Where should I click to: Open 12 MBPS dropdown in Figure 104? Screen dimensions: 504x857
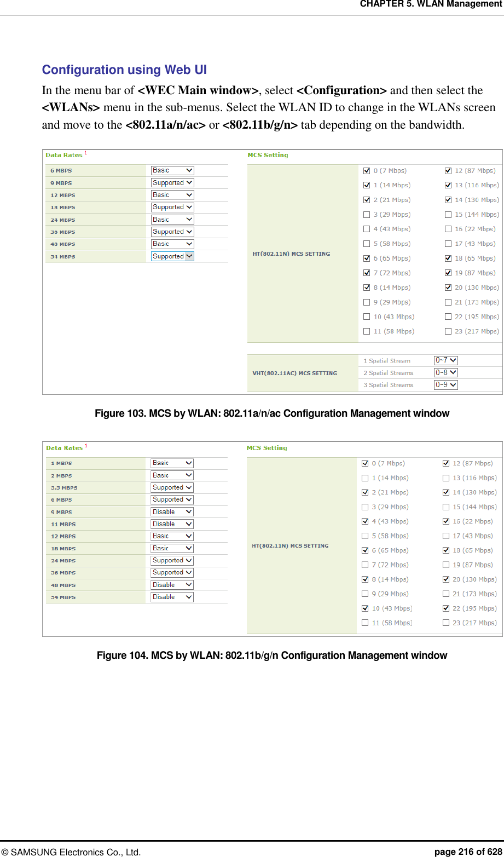(x=172, y=536)
